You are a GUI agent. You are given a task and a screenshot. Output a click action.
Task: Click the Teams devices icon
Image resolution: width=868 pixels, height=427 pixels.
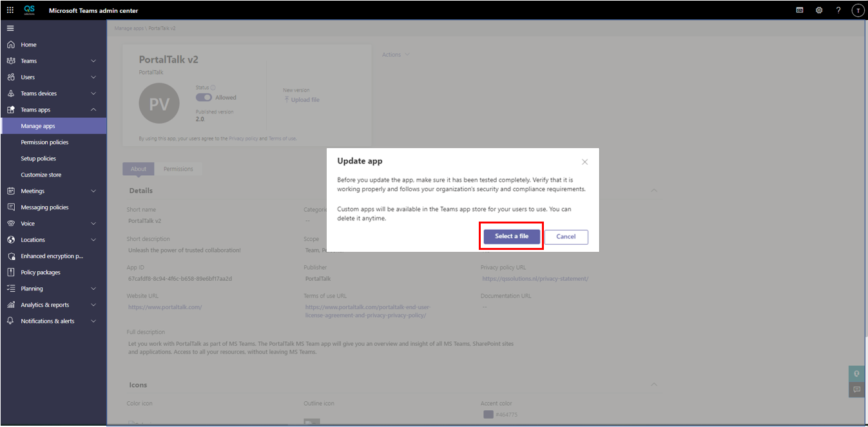pos(10,93)
